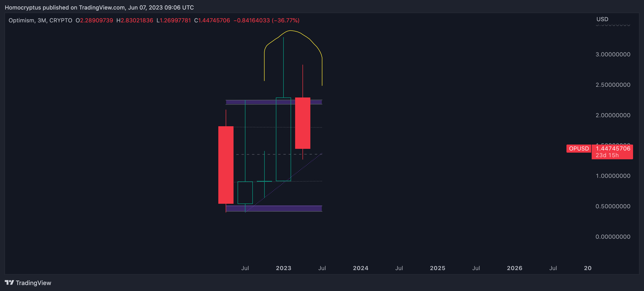Click the 1.00000000 price axis label
This screenshot has width=644, height=291.
613,176
